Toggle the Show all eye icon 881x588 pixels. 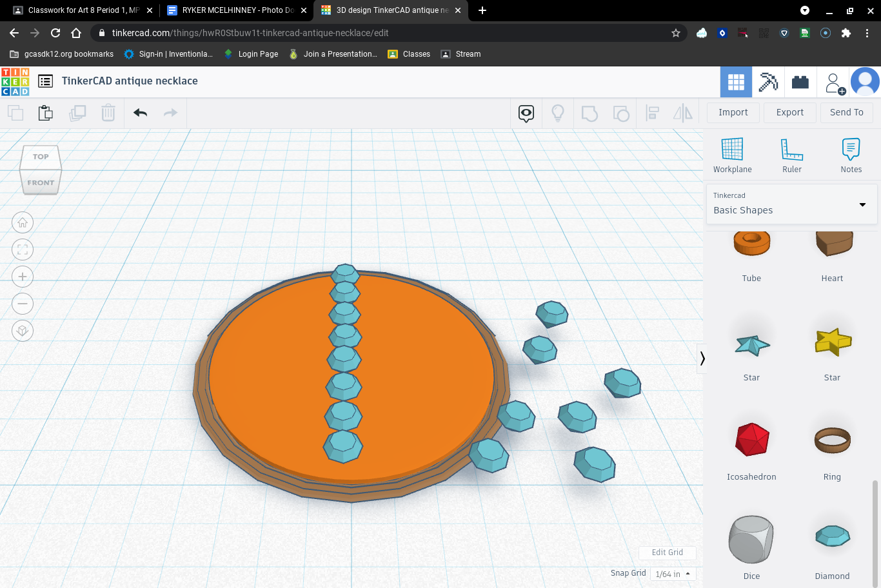526,113
